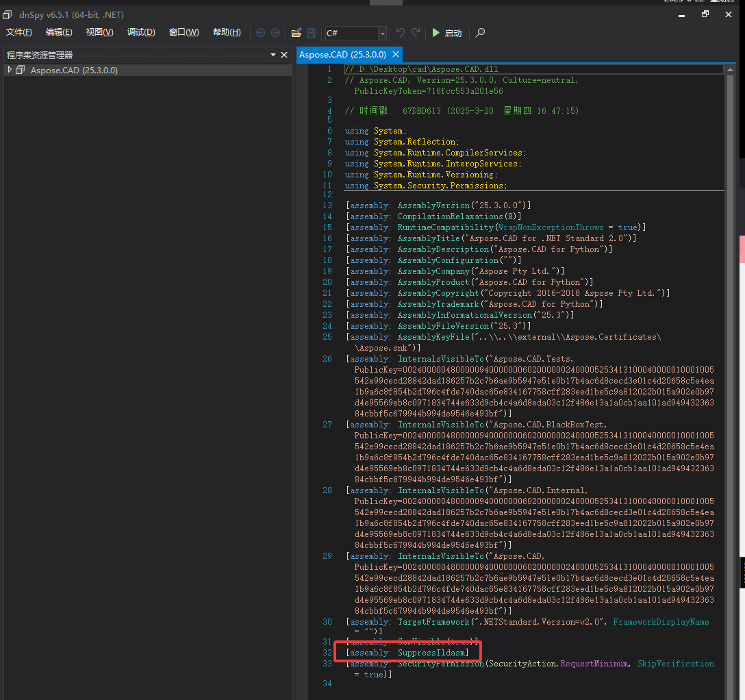Click System.Reflection in the using line
Screen dimensions: 745x700
coord(414,142)
